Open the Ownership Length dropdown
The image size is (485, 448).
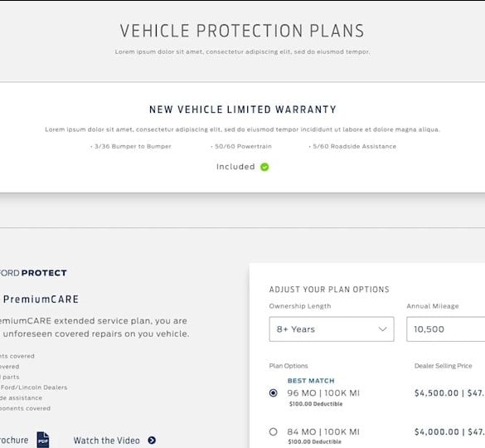(x=332, y=329)
